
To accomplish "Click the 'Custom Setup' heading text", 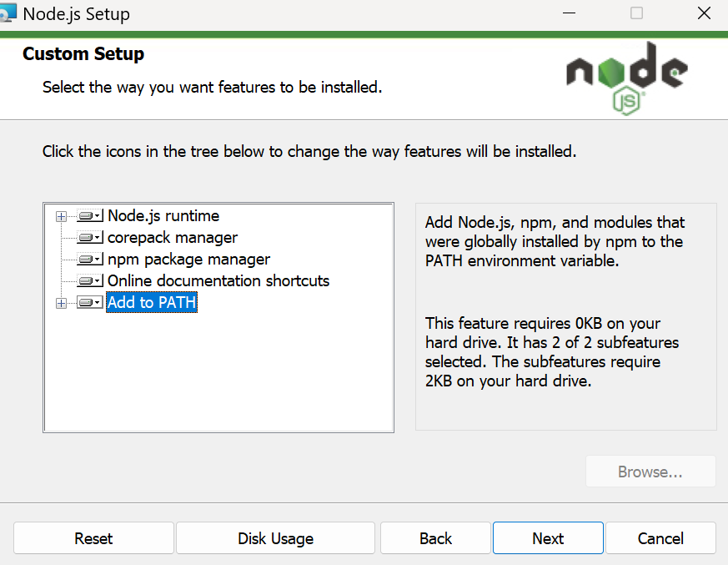I will [83, 54].
